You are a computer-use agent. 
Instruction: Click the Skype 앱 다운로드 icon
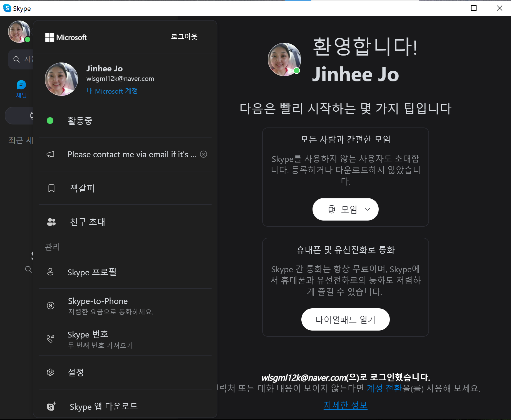(51, 406)
